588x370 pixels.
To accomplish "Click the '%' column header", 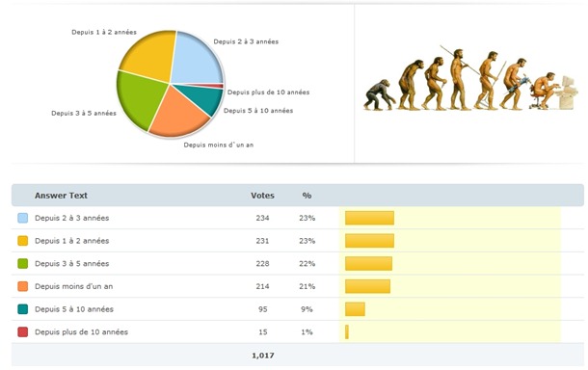I will click(x=307, y=196).
